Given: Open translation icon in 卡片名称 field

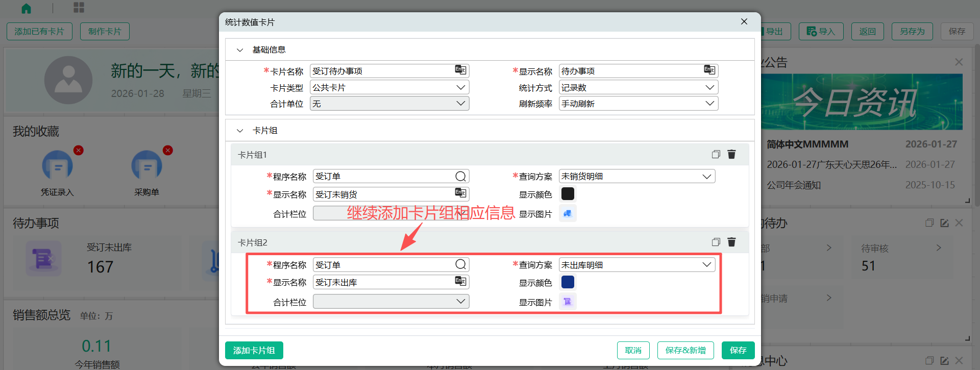Looking at the screenshot, I should 460,70.
